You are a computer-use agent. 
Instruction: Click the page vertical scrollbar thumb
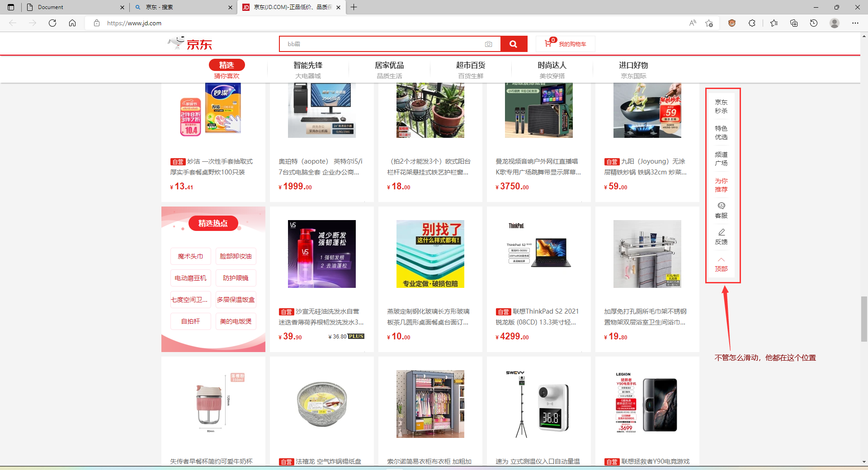click(864, 319)
